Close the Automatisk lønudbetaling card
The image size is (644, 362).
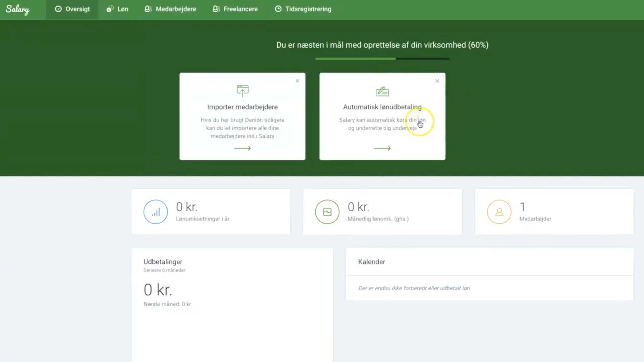click(x=437, y=81)
